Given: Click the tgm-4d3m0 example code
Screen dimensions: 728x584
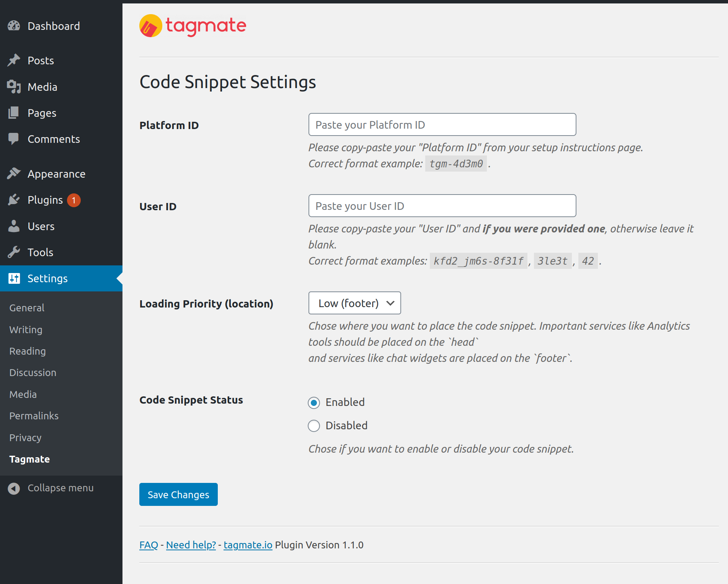Looking at the screenshot, I should [456, 164].
